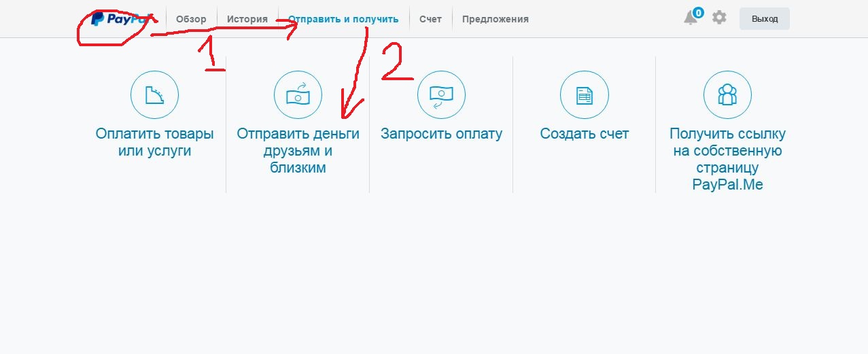Click the Запросить оплату link
868x354 pixels.
point(441,134)
